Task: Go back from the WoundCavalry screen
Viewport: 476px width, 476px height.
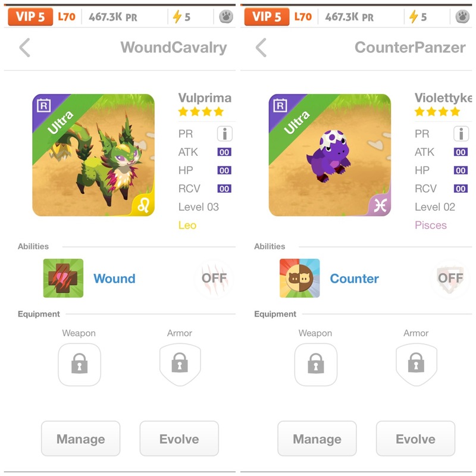Action: point(24,48)
